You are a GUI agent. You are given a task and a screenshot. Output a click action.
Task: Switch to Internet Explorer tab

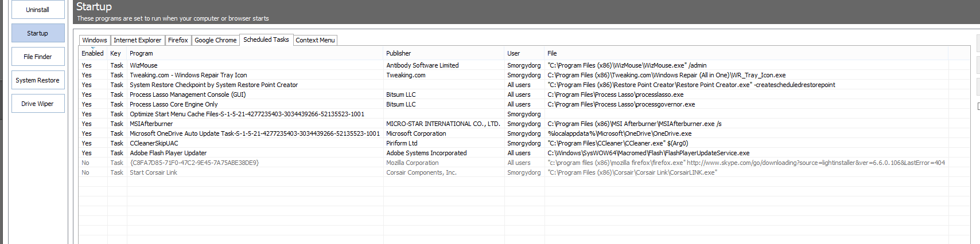pyautogui.click(x=137, y=40)
